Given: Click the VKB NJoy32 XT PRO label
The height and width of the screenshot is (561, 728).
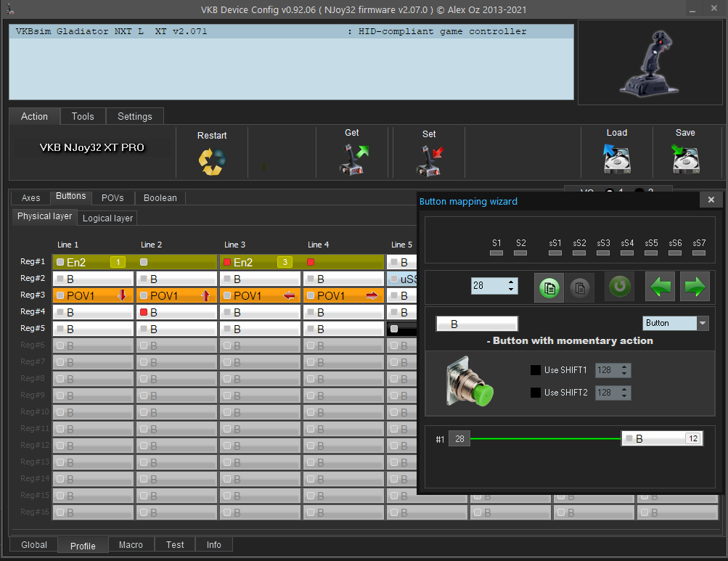Looking at the screenshot, I should (92, 147).
